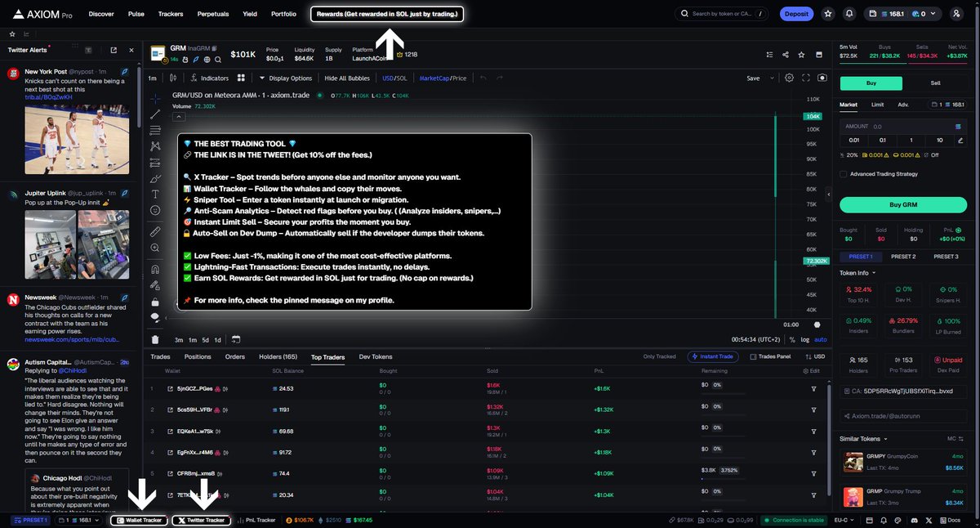980x528 pixels.
Task: Enable Advanced Trading Strategy checkbox
Action: [x=844, y=174]
